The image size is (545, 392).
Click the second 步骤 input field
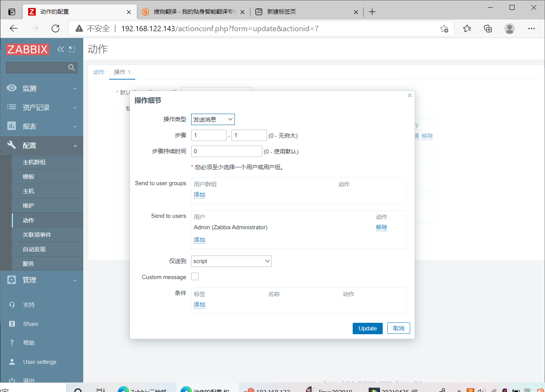pyautogui.click(x=249, y=135)
